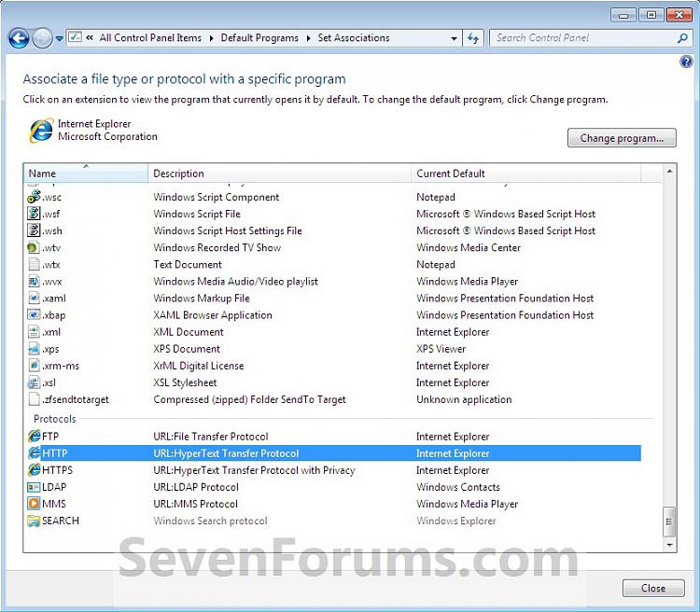Click 'Compressed (zipped) Folder SendTo Target' text

point(249,399)
